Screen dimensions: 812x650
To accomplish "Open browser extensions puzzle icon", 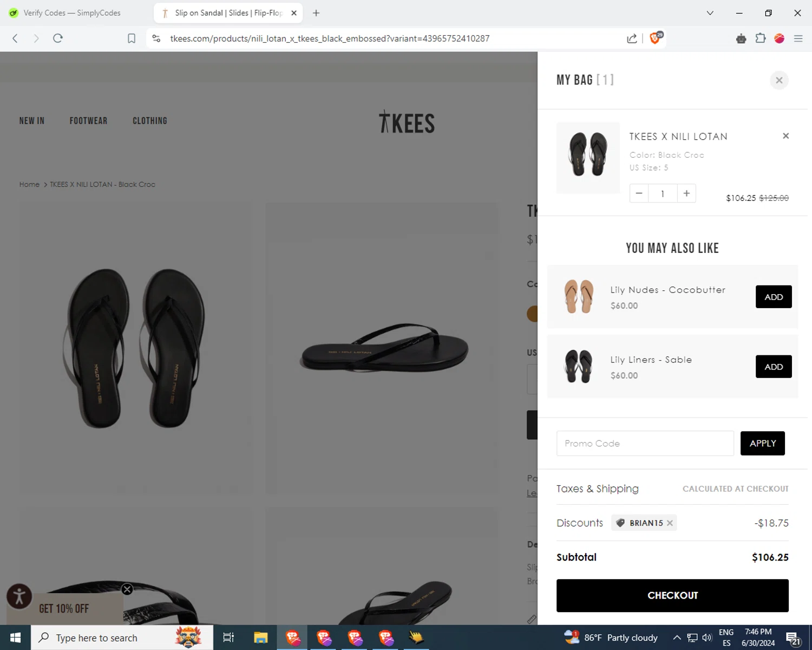I will (x=761, y=38).
